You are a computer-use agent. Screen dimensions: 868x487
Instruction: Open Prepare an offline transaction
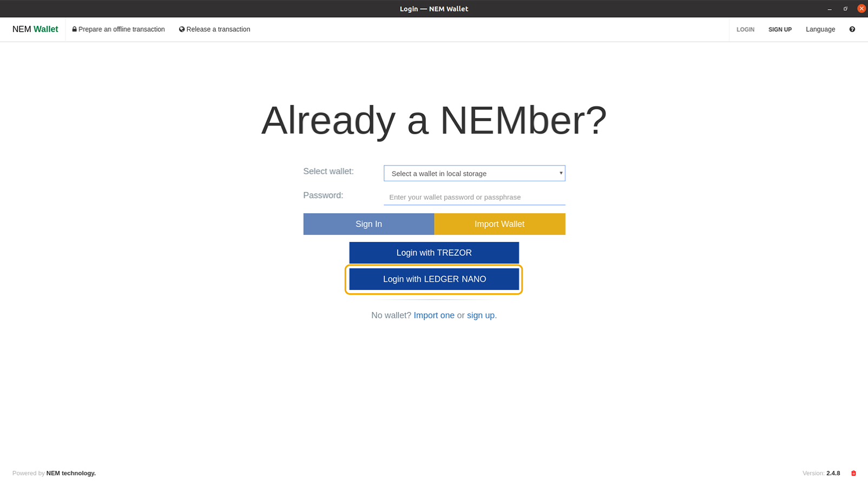coord(119,29)
